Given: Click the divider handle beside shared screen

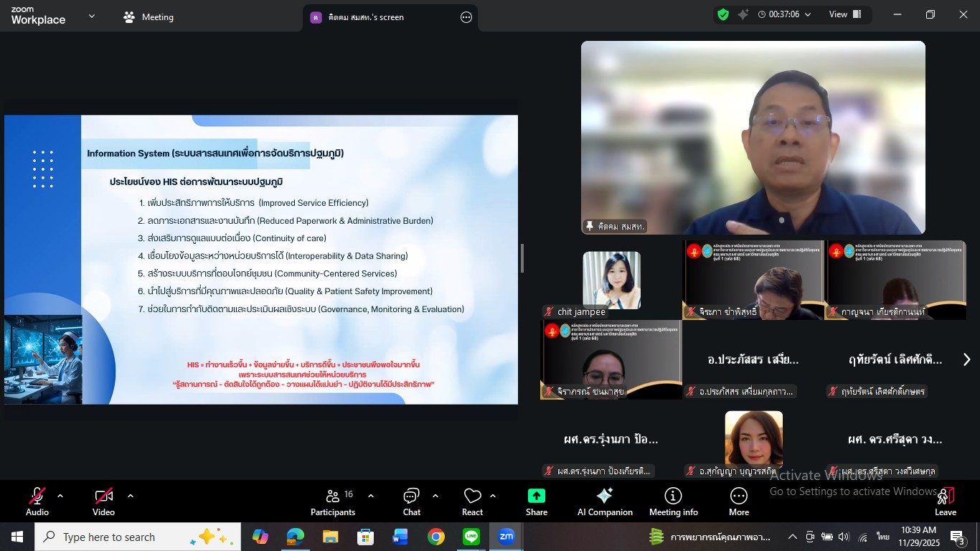Looking at the screenshot, I should [x=522, y=258].
